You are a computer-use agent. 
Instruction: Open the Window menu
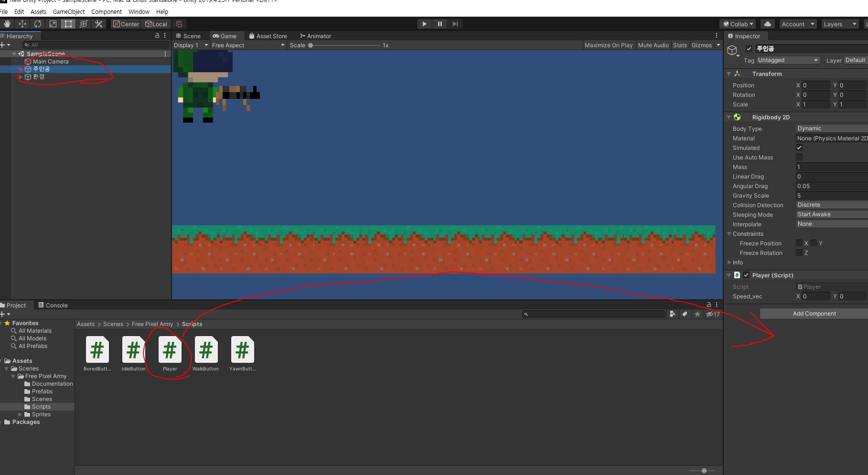pos(139,11)
